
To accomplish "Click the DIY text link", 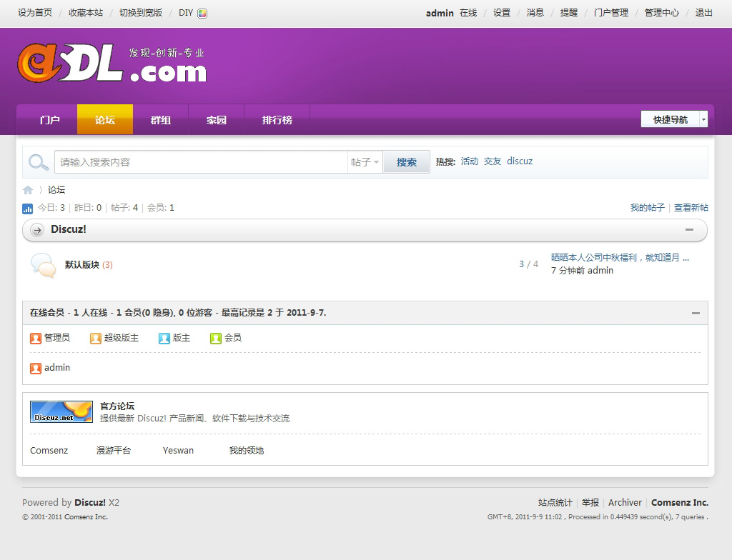I will [x=186, y=13].
